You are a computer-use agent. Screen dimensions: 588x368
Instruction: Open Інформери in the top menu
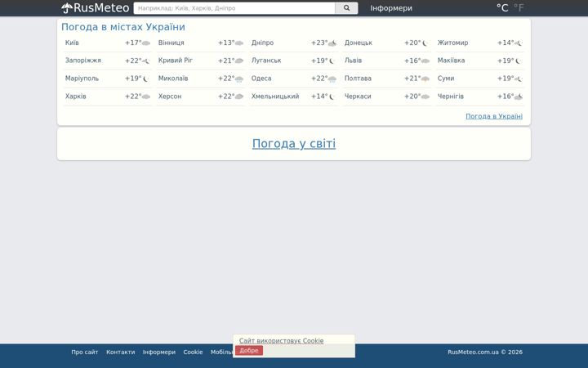point(391,8)
